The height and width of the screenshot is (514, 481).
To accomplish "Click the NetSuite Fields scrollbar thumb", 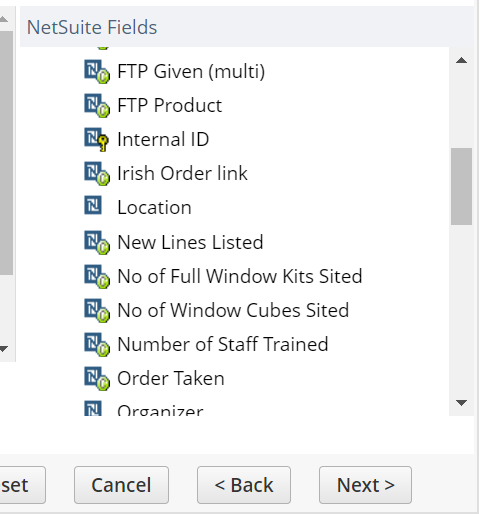I will [x=461, y=186].
